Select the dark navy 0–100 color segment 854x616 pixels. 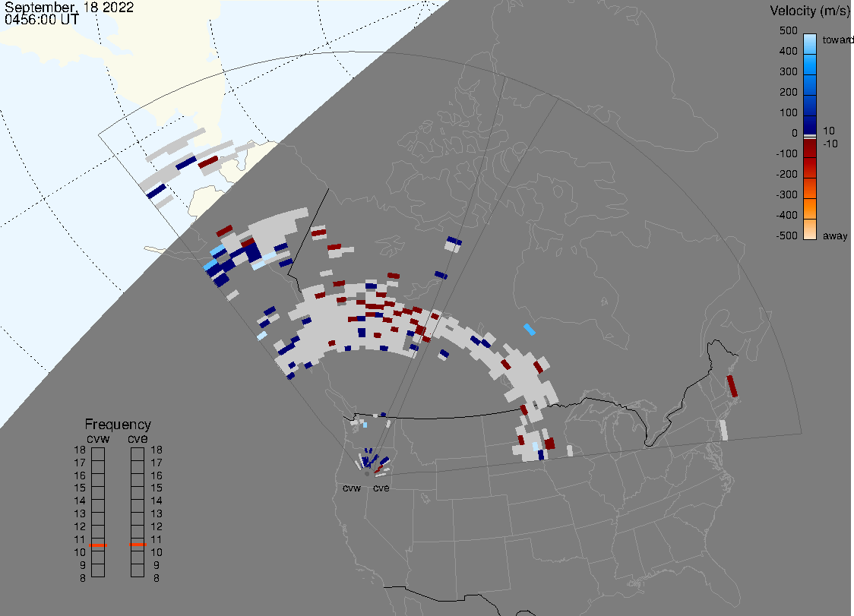(x=810, y=125)
